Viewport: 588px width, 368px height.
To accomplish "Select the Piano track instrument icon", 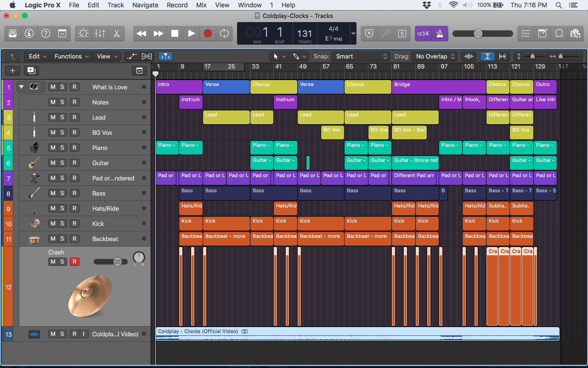I will 34,148.
